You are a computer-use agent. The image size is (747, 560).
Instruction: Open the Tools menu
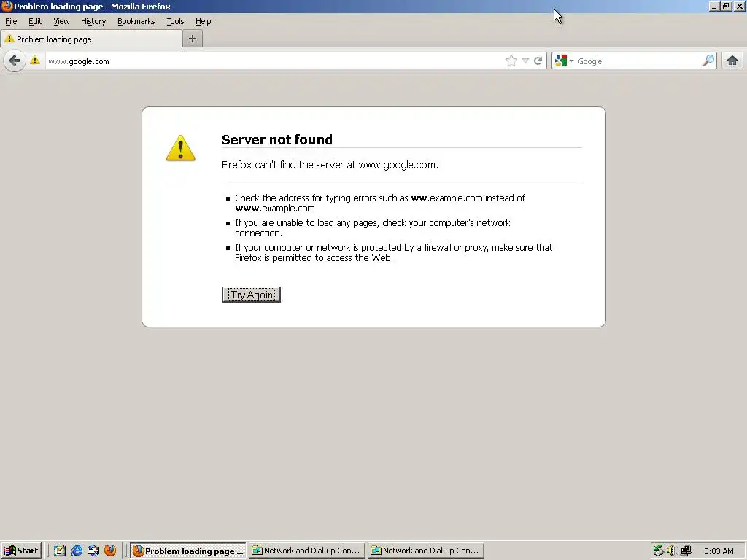coord(175,21)
